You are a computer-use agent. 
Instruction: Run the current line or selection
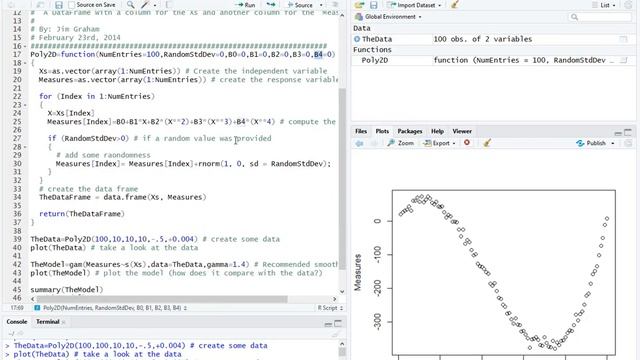246,5
